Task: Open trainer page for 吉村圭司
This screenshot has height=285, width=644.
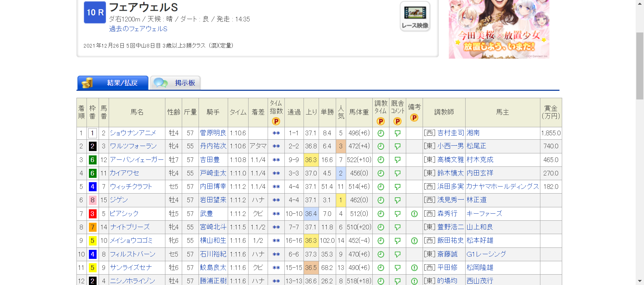Action: click(x=450, y=133)
